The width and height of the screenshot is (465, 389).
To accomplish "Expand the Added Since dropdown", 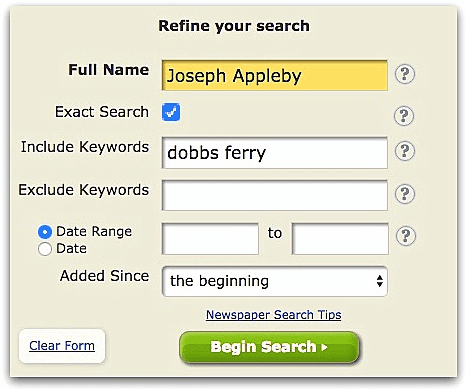I will [275, 281].
